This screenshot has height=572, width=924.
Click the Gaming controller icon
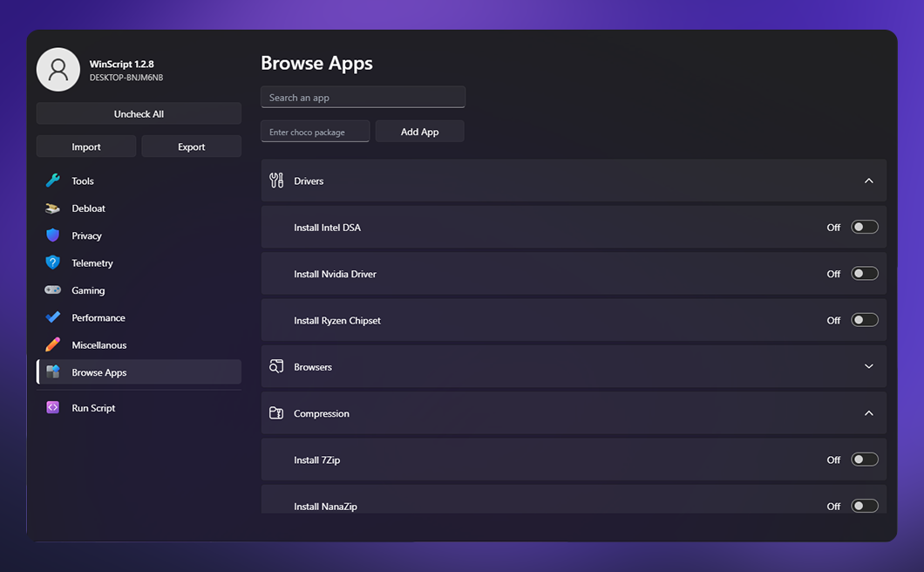tap(53, 290)
